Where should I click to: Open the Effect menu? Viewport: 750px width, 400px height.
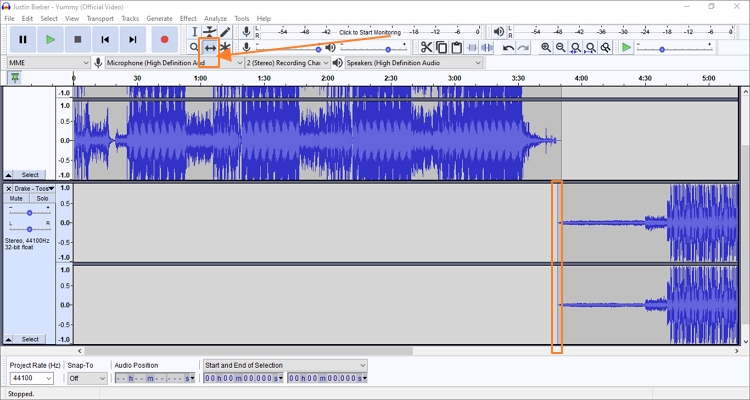[x=188, y=18]
